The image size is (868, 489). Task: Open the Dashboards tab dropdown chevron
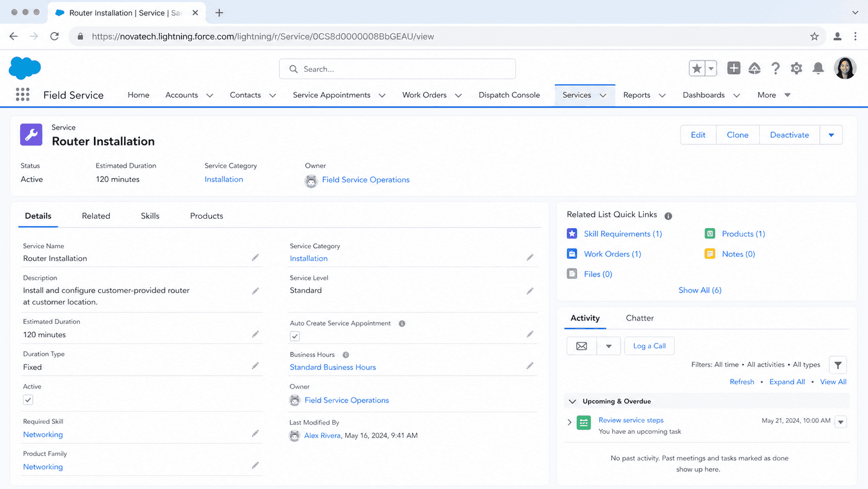737,96
